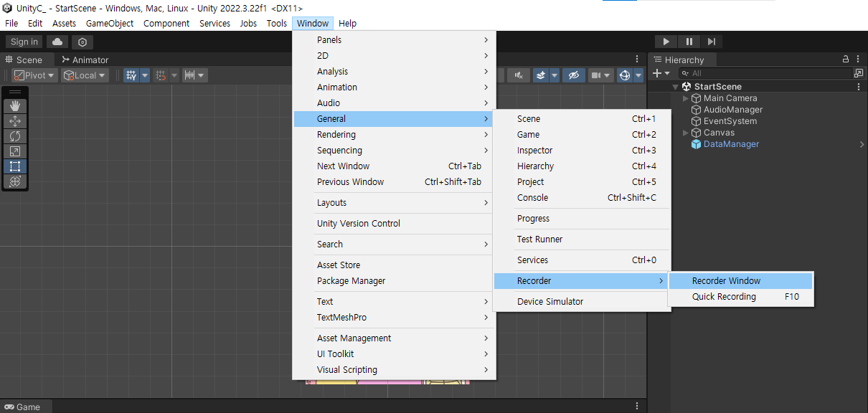Choose Recorder Window from submenu
Viewport: 868px width, 413px height.
tap(740, 281)
